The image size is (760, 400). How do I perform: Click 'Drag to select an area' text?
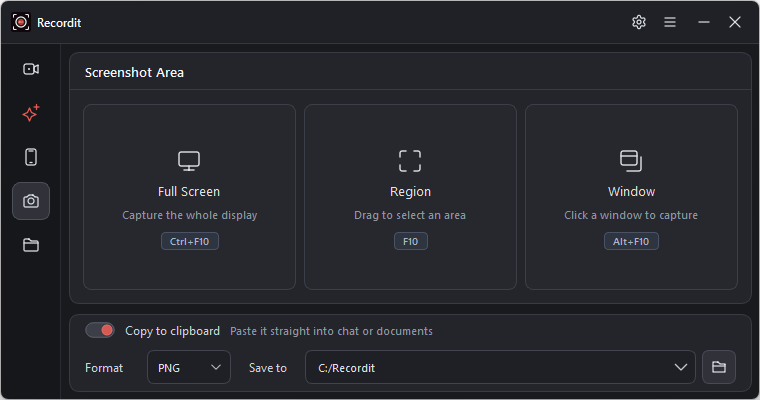[410, 215]
